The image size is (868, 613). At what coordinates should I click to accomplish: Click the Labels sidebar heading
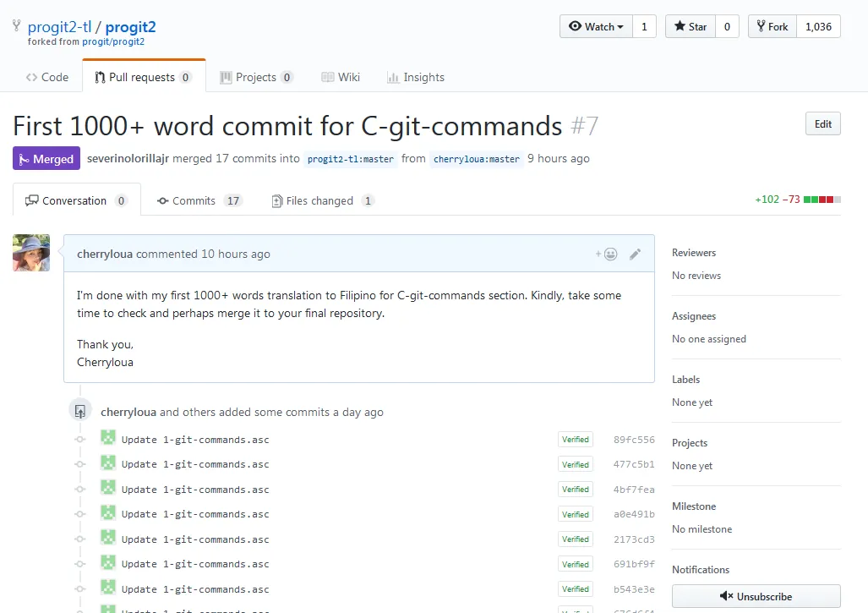pyautogui.click(x=686, y=380)
